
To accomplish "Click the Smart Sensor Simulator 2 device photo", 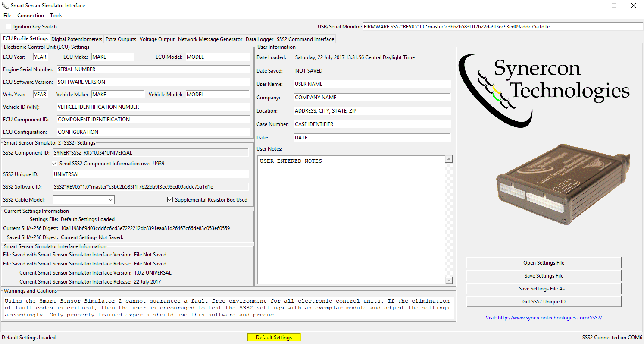I will coord(563,184).
